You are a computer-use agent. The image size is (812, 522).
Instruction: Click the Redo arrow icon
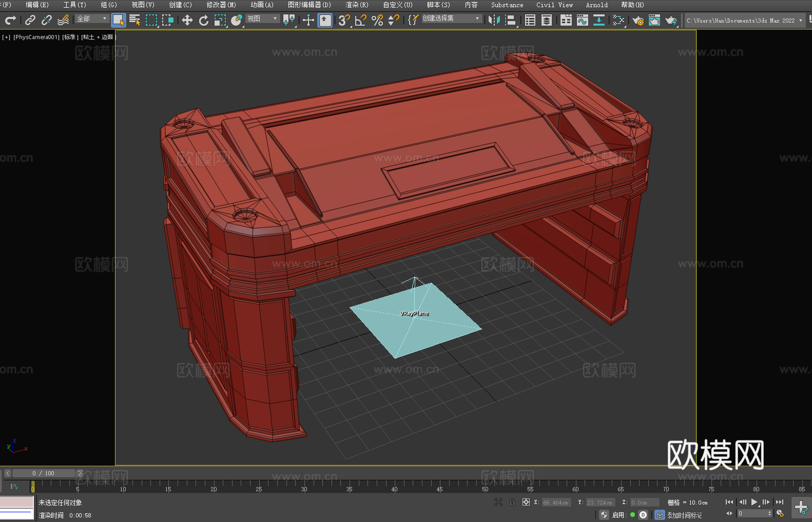(x=10, y=20)
